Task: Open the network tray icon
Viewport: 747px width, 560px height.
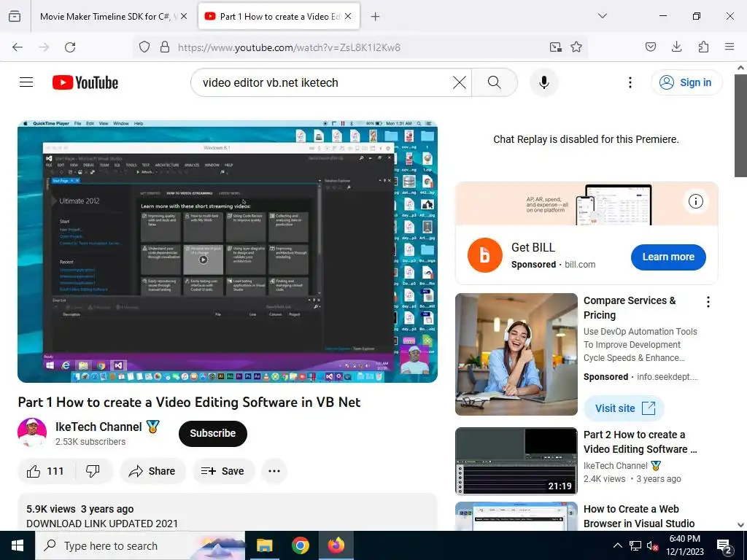Action: click(635, 545)
